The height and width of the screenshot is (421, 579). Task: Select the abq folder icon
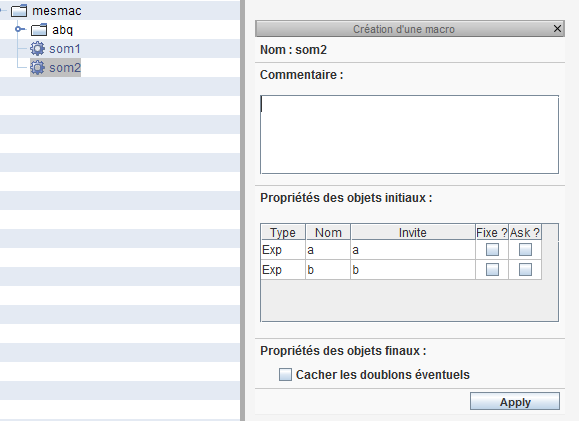click(39, 30)
